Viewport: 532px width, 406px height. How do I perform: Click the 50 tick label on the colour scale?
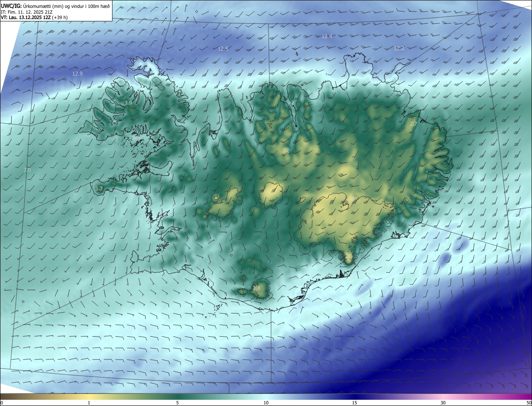tap(529, 403)
